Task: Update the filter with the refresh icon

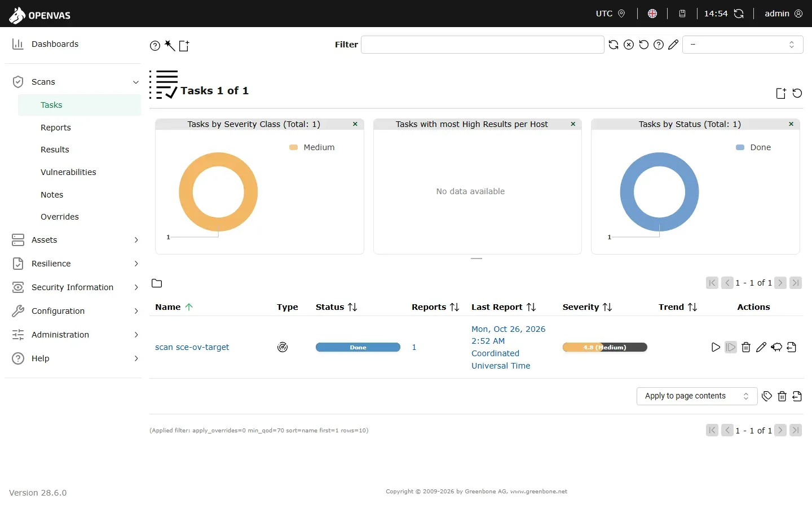Action: pyautogui.click(x=614, y=45)
